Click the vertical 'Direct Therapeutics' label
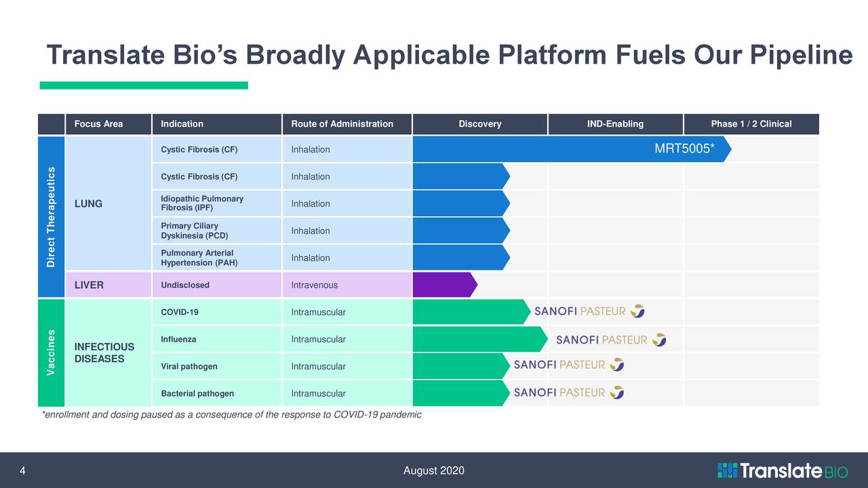Viewport: 868px width, 488px height. point(51,217)
